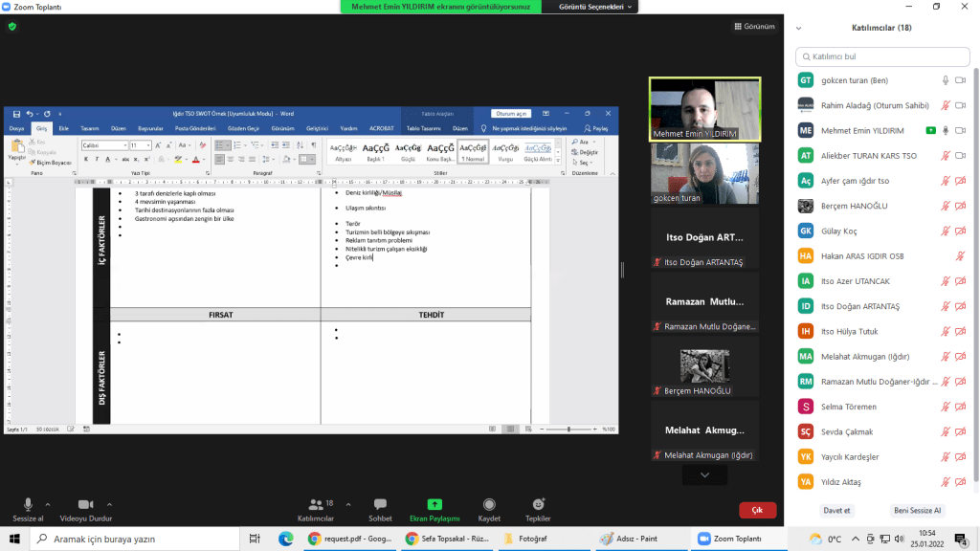980x551 pixels.
Task: Click the Görünüm view layout button
Action: pos(754,27)
